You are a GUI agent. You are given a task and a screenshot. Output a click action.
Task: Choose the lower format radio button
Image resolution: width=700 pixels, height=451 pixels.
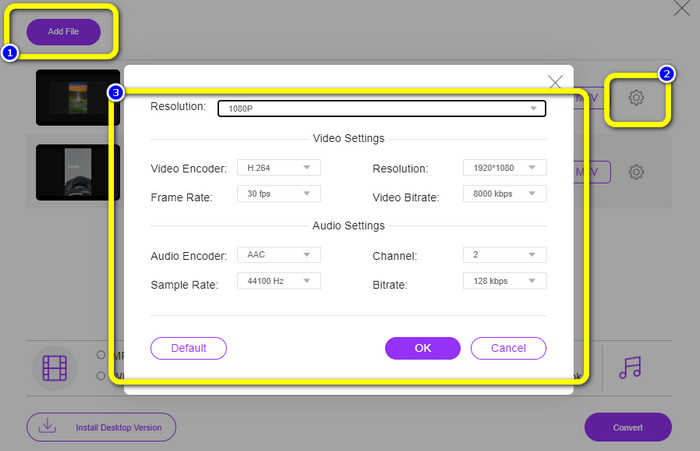[101, 376]
